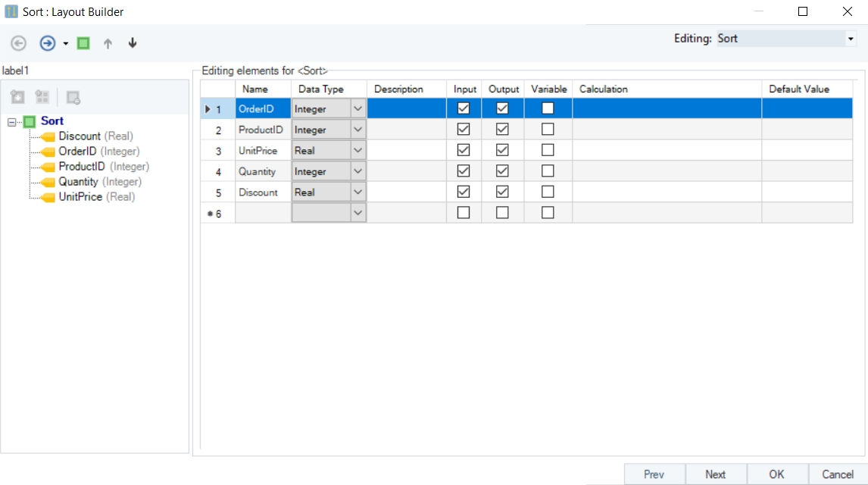Click the move down arrow icon
868x485 pixels.
coord(133,43)
